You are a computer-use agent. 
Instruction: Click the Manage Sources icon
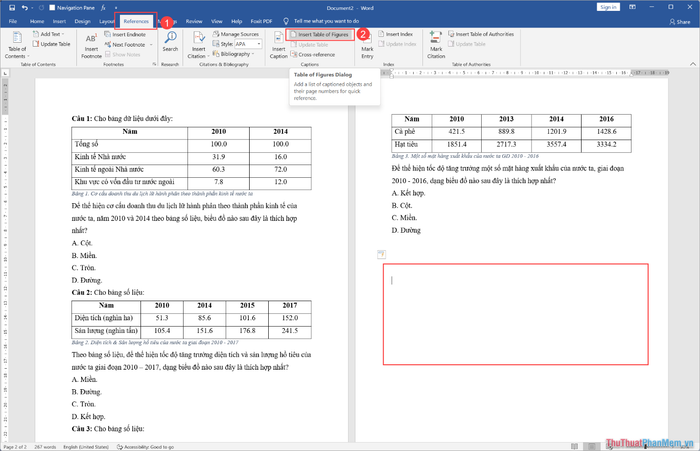tap(240, 34)
